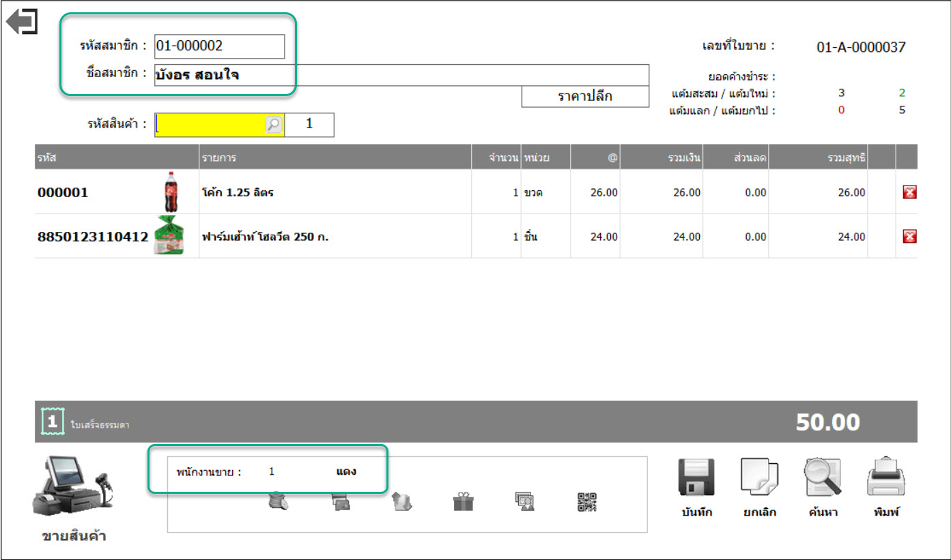Click the product search magnifier icon
This screenshot has height=560, width=951.
273,125
